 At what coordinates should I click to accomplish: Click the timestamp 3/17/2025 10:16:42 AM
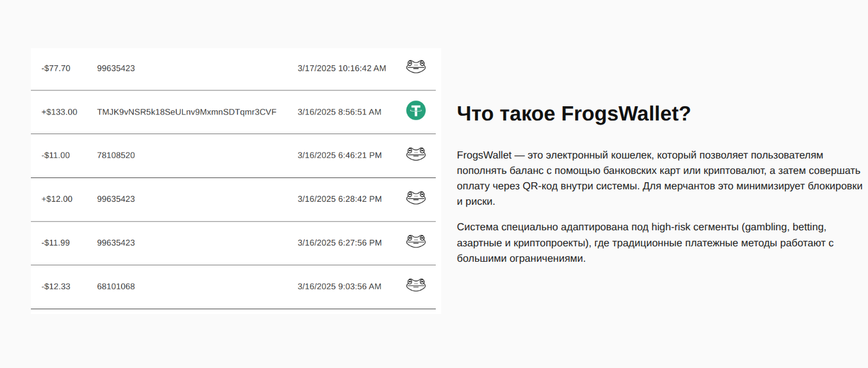coord(341,68)
